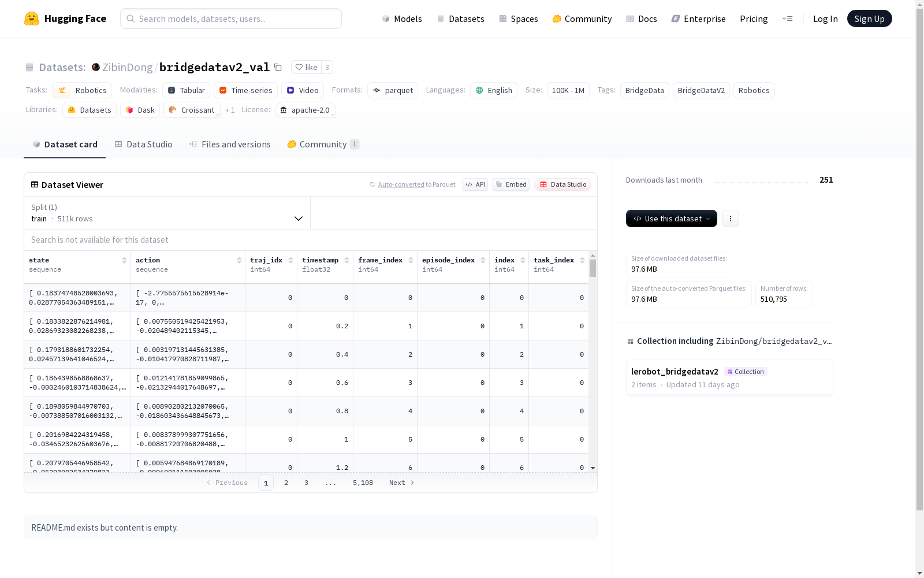Sort the timestamp column
Image resolution: width=924 pixels, height=578 pixels.
pyautogui.click(x=346, y=260)
